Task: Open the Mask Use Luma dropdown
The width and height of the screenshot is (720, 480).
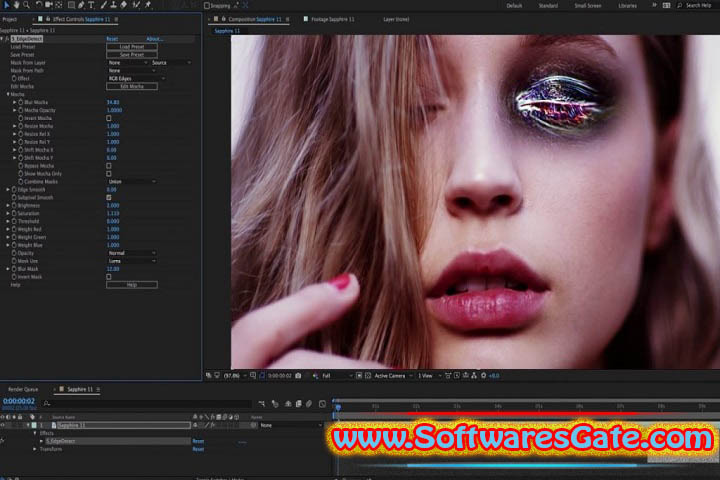Action: (x=132, y=261)
